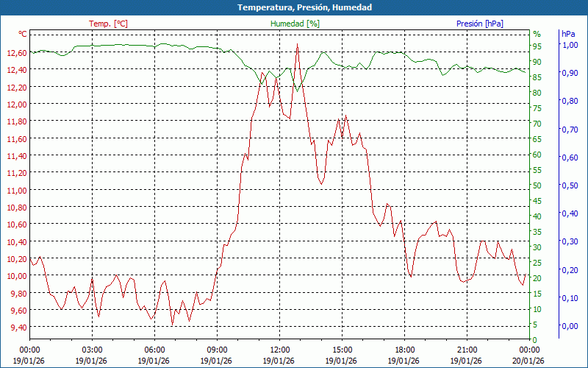The width and height of the screenshot is (588, 368).
Task: Click the 9,40 tick on temperature axis
Action: 18,328
